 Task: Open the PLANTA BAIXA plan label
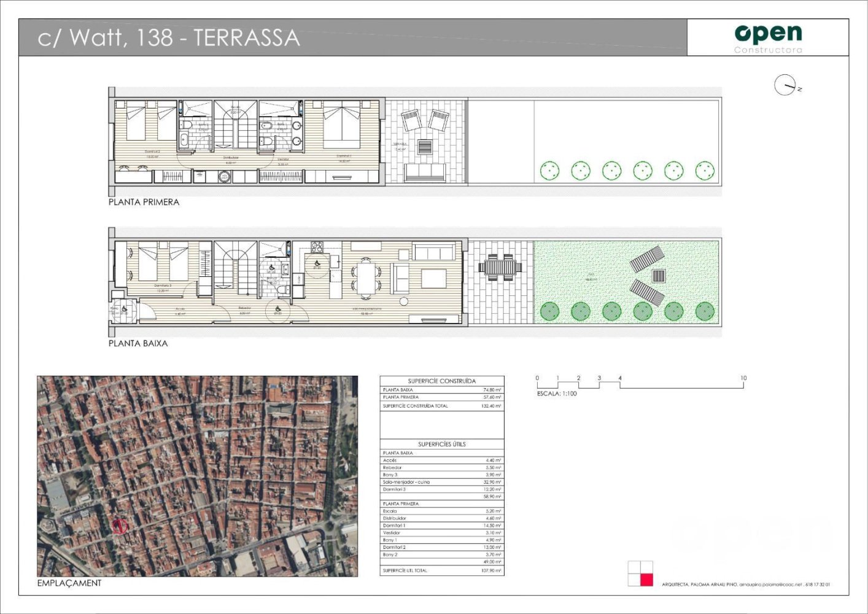(136, 344)
